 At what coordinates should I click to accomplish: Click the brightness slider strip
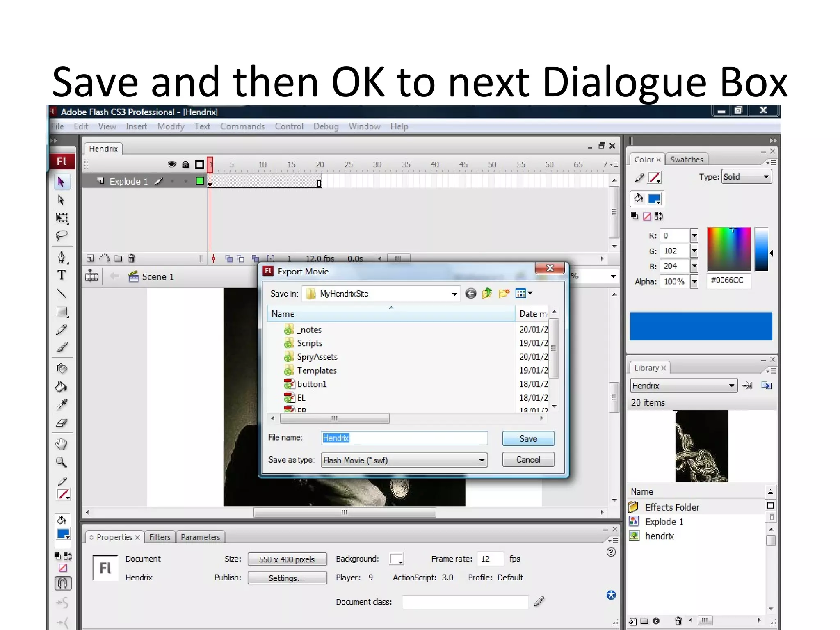pyautogui.click(x=762, y=249)
